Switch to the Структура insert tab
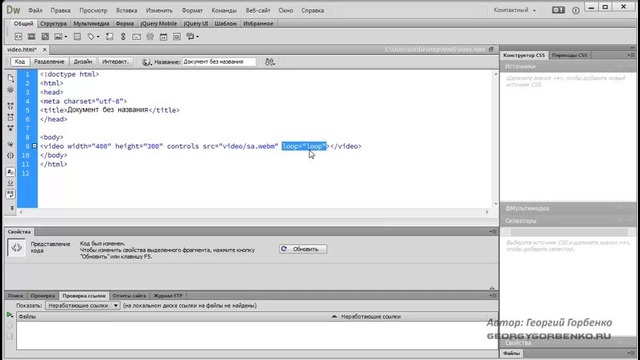Image resolution: width=640 pixels, height=360 pixels. (x=53, y=24)
